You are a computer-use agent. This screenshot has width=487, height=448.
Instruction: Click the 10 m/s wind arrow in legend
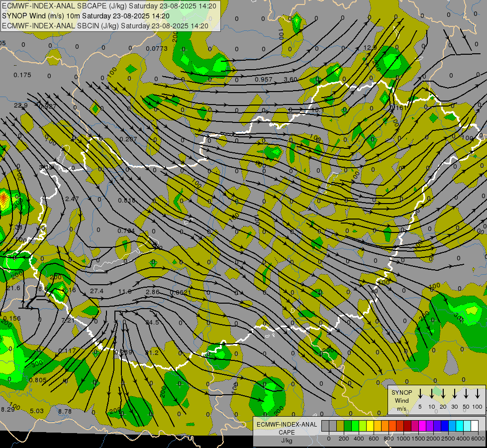[x=431, y=394]
